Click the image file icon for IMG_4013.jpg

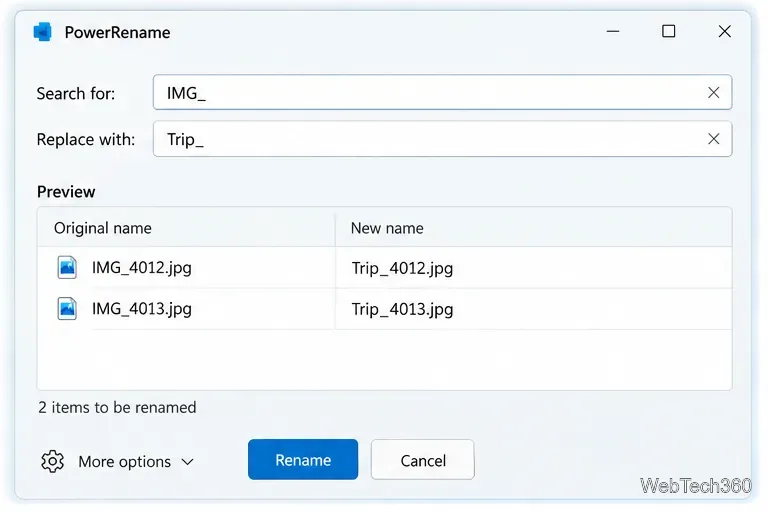pyautogui.click(x=67, y=309)
